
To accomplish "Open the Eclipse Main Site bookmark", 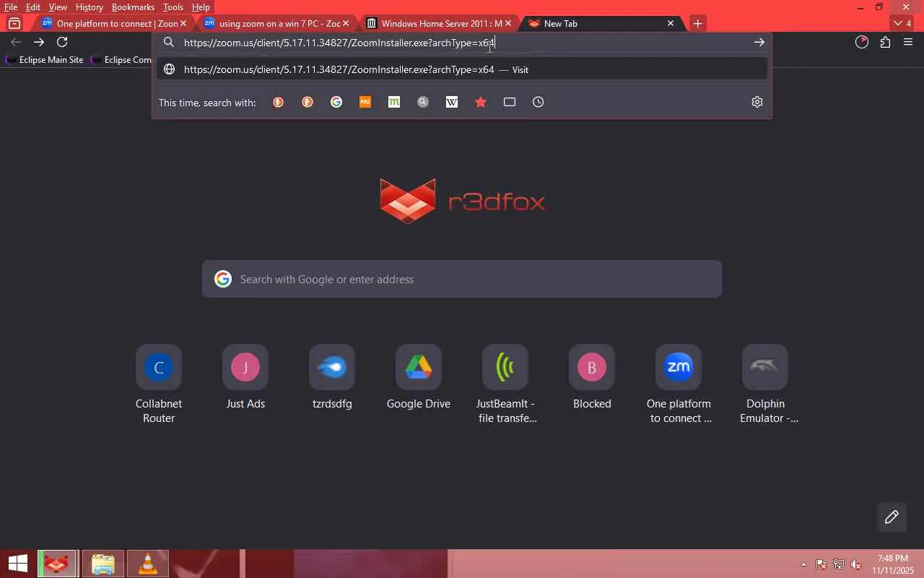I will point(45,60).
